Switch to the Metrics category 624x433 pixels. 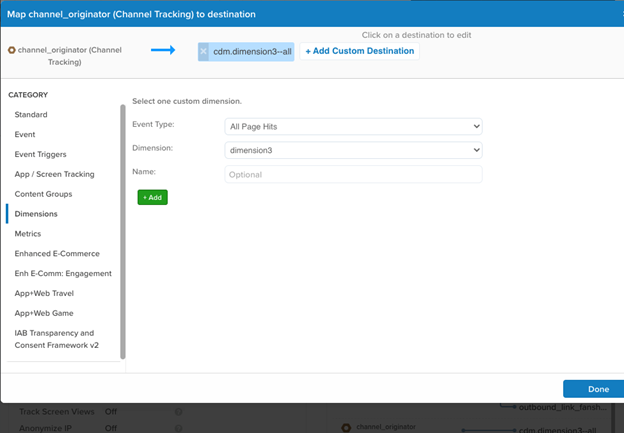[28, 233]
